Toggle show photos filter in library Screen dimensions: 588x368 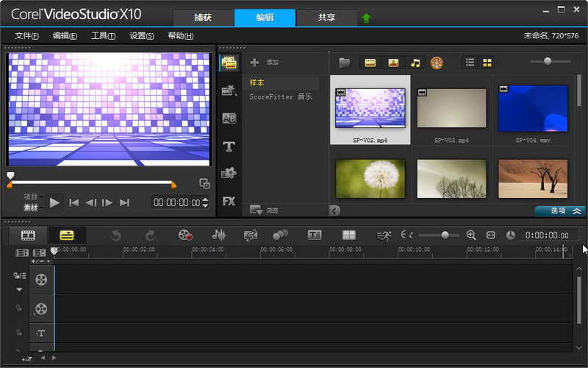[393, 63]
